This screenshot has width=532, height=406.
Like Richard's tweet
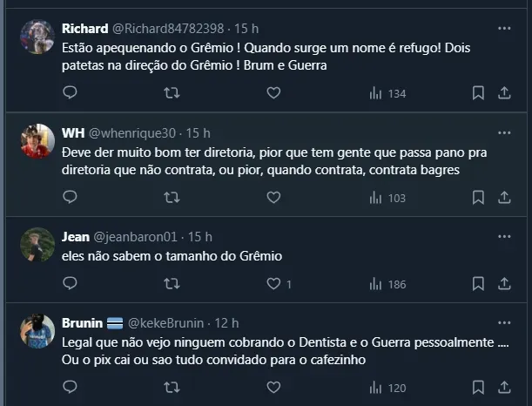click(x=273, y=92)
